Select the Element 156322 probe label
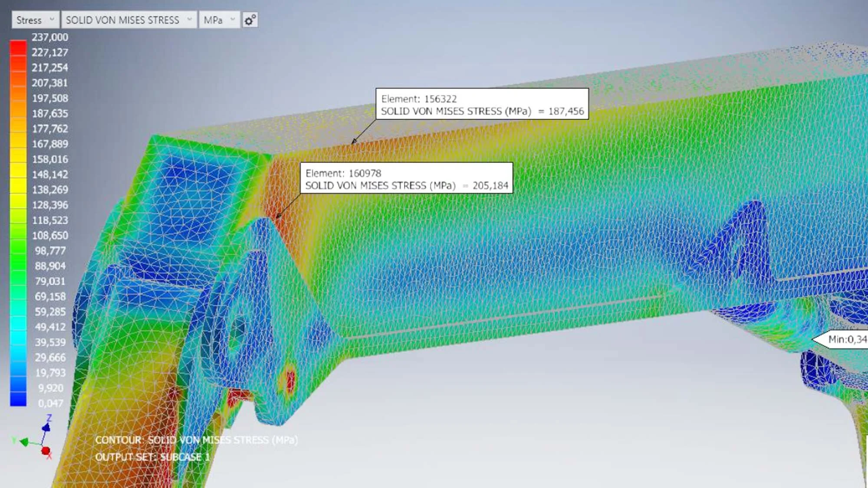The height and width of the screenshot is (488, 868). pyautogui.click(x=482, y=105)
